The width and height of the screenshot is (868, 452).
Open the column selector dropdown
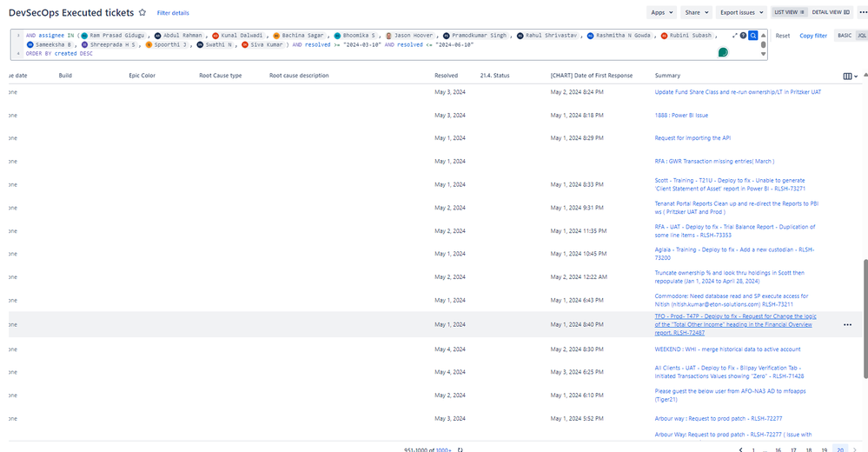pyautogui.click(x=851, y=76)
